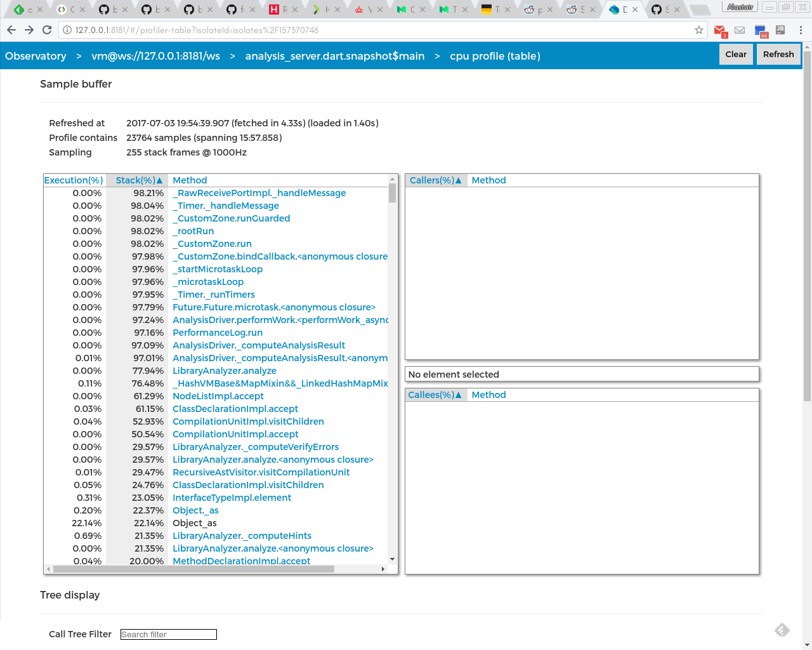Click the table's horizontal scrollbar thumb

coord(193,569)
